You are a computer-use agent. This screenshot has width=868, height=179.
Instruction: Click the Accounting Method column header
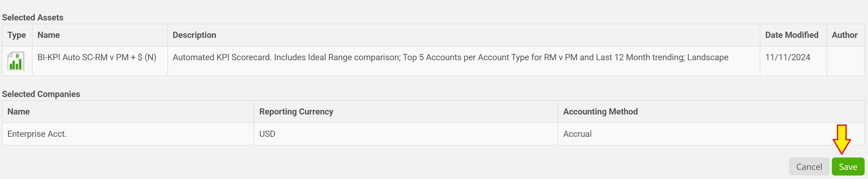pyautogui.click(x=600, y=112)
